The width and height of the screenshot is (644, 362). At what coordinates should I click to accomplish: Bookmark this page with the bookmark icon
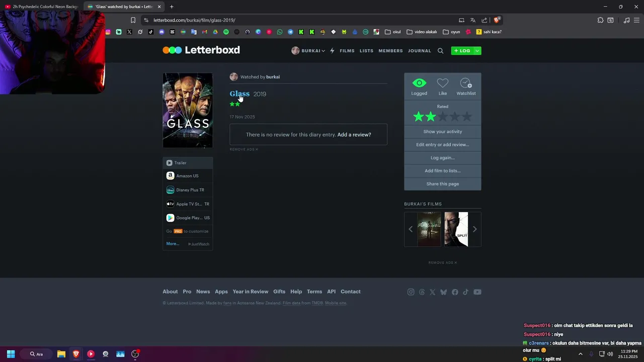tap(133, 20)
